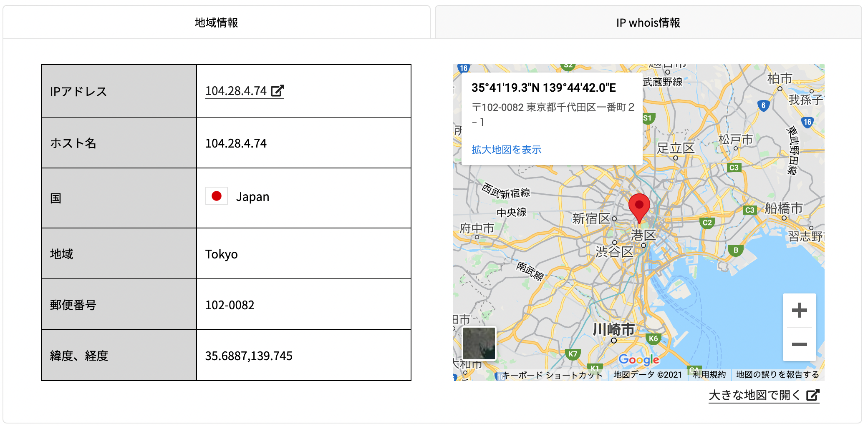This screenshot has width=868, height=426.
Task: Click the 新宿区 label on the map
Action: point(591,218)
